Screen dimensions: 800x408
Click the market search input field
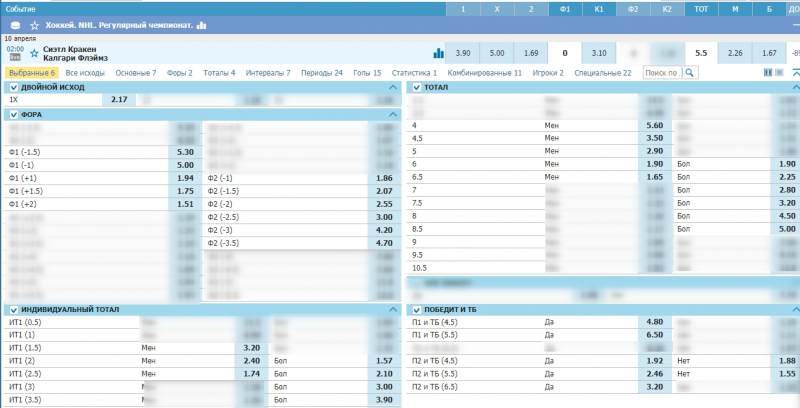[661, 73]
